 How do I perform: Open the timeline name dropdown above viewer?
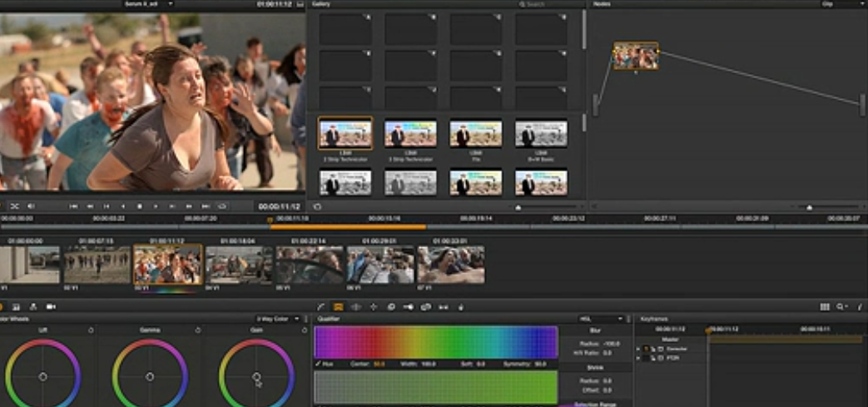tap(148, 4)
